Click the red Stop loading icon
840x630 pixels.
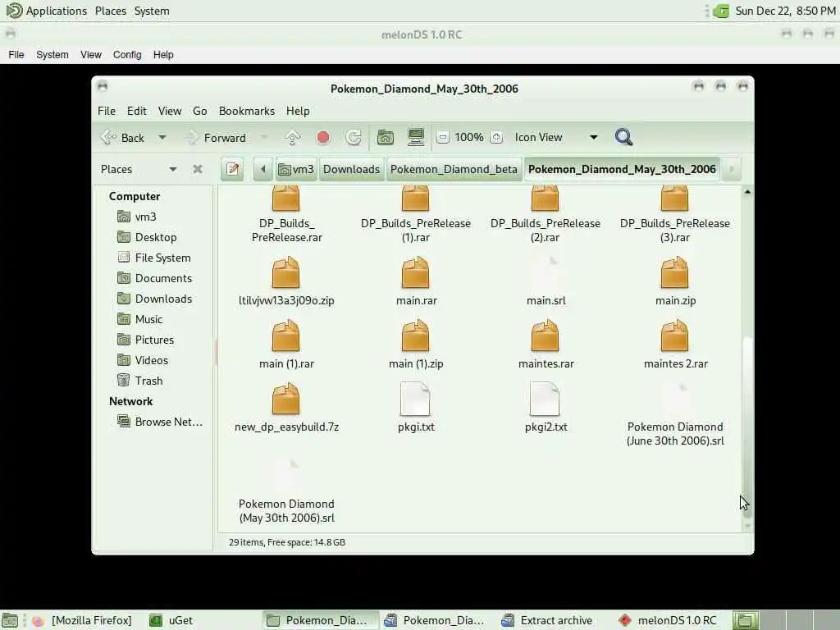323,138
